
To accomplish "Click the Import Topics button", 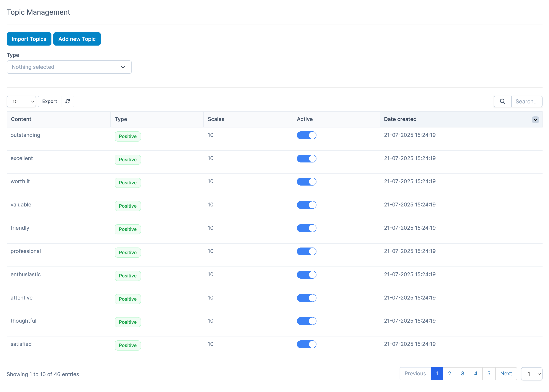I will coord(29,39).
